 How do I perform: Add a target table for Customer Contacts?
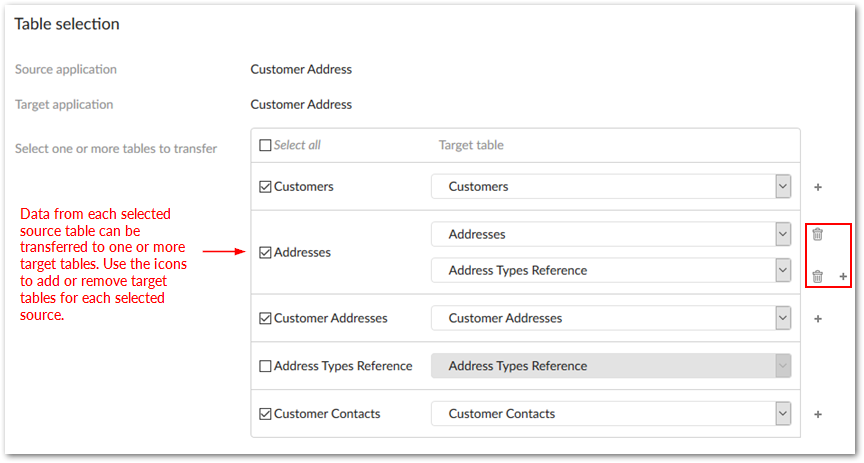(817, 414)
